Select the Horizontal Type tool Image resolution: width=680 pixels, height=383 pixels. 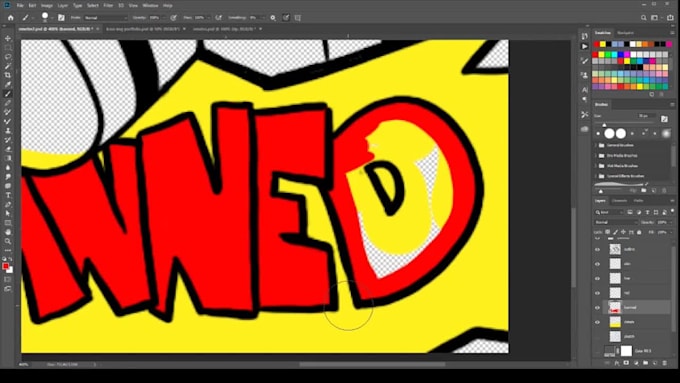point(8,195)
